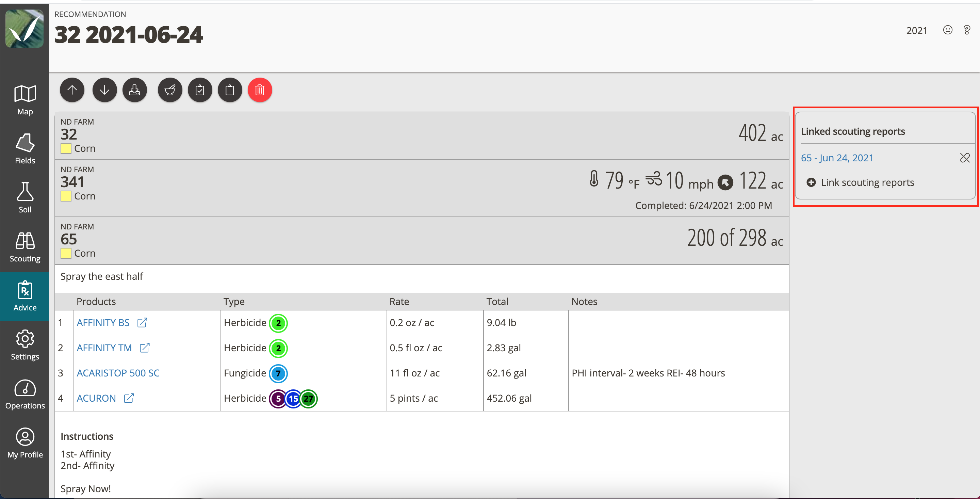Click yellow Corn swatch for field 65
This screenshot has height=499, width=980.
pyautogui.click(x=66, y=253)
